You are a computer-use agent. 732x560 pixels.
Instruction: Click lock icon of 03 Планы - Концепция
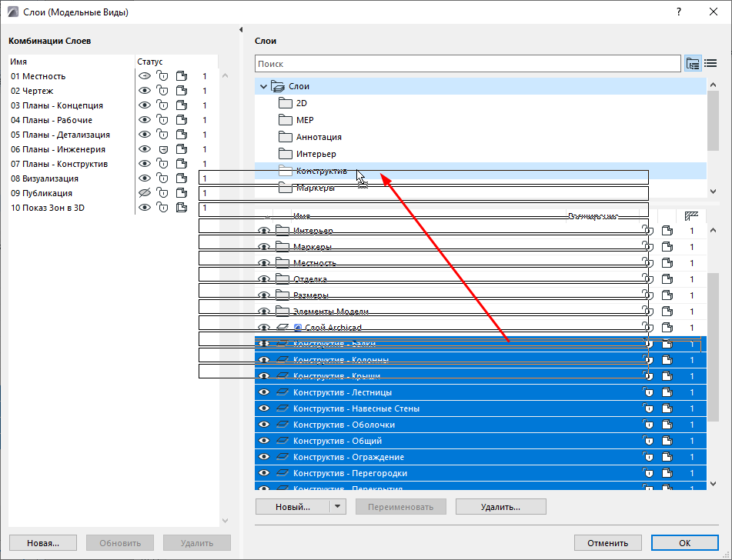click(x=162, y=105)
